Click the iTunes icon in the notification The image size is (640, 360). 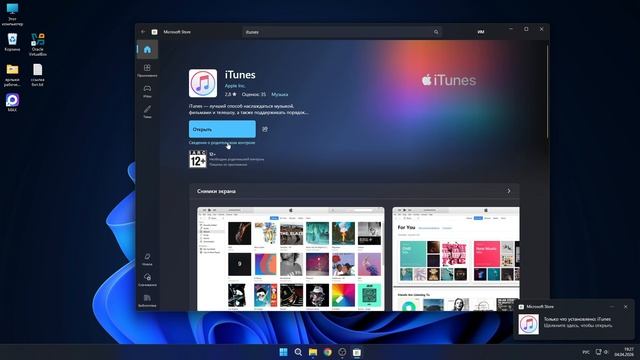click(529, 324)
